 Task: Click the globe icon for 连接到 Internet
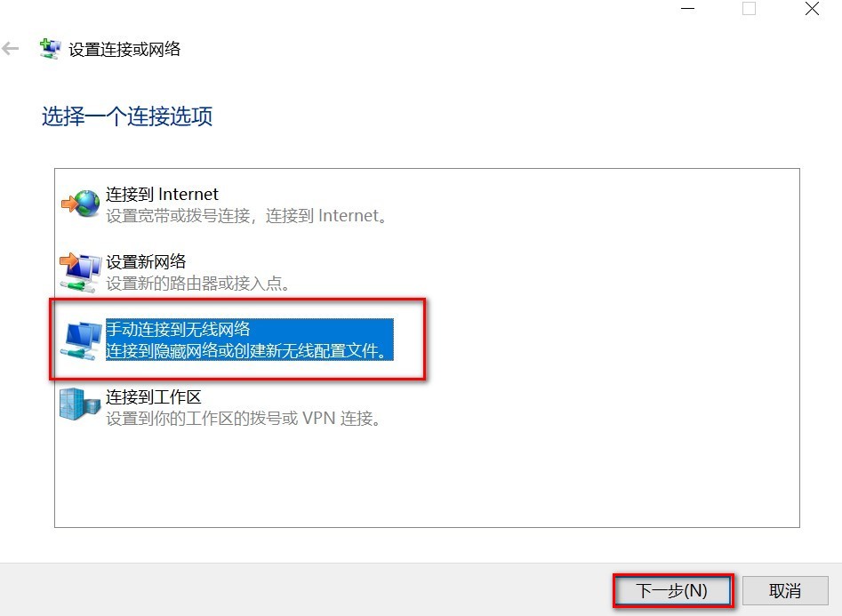(81, 204)
